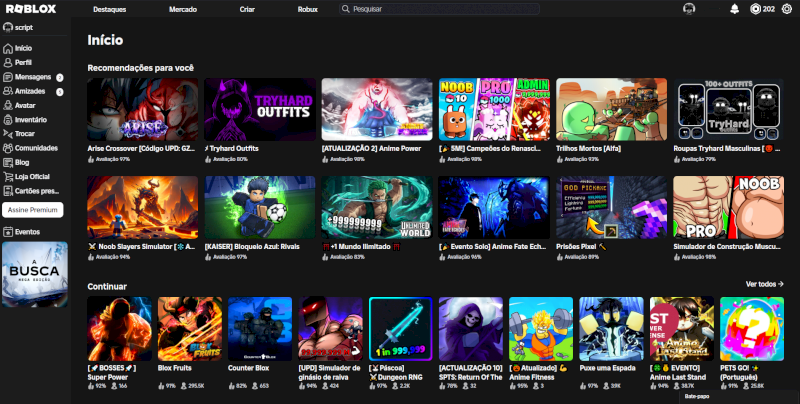Image resolution: width=800 pixels, height=404 pixels.
Task: Open Comunidades from the sidebar
Action: point(36,147)
